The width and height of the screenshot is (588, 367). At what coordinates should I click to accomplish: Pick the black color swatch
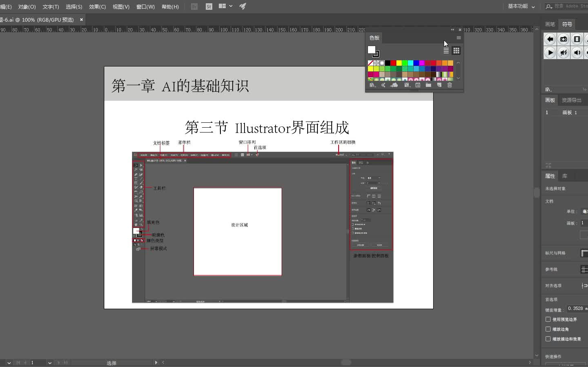(x=388, y=63)
